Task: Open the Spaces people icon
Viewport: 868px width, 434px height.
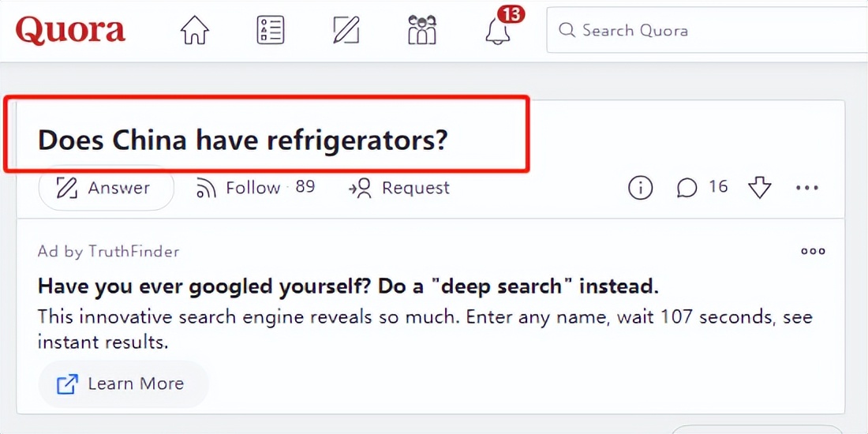Action: tap(422, 30)
